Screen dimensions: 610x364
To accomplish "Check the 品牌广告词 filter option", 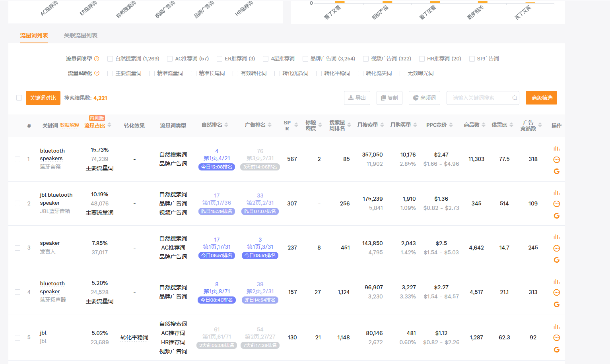I will click(x=305, y=58).
